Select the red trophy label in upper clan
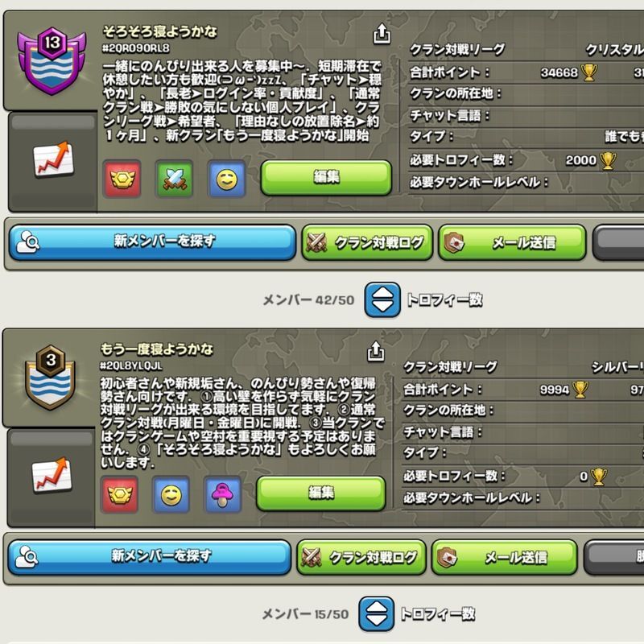The image size is (644, 644). pos(122,179)
